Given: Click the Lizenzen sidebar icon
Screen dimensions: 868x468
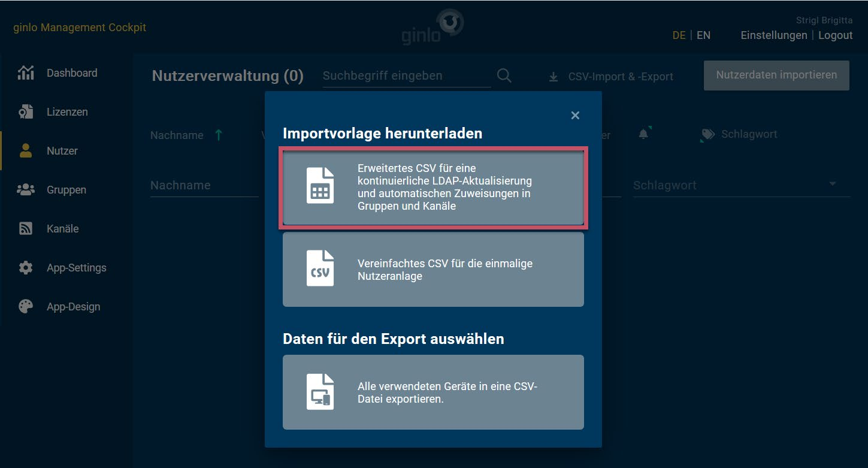Looking at the screenshot, I should pos(26,111).
